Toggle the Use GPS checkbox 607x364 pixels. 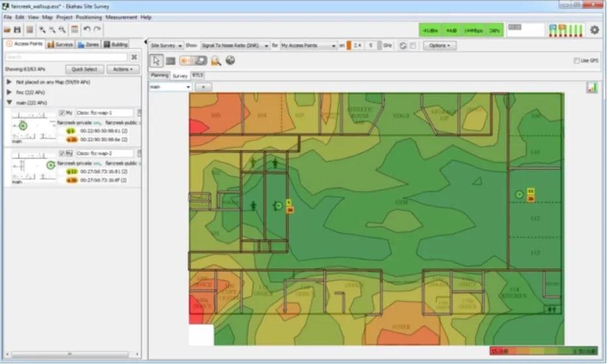[x=576, y=61]
